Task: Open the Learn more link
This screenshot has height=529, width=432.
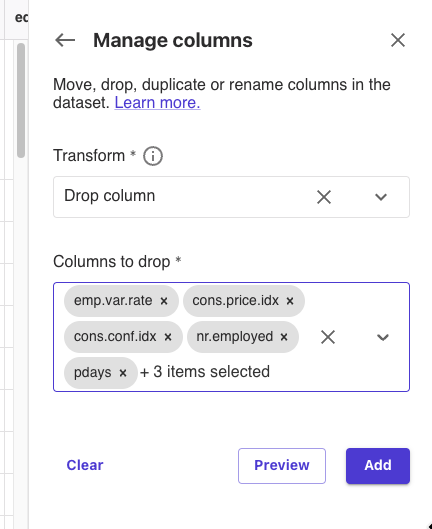Action: pyautogui.click(x=157, y=103)
